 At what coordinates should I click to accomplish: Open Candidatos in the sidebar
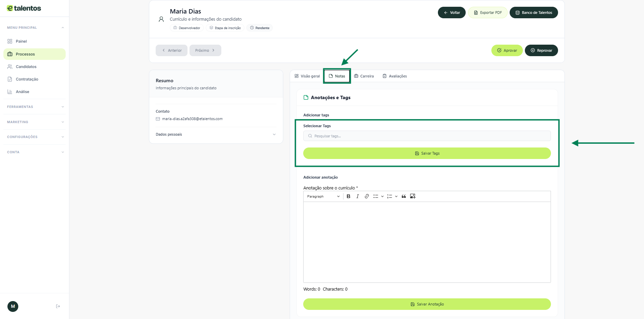[26, 67]
